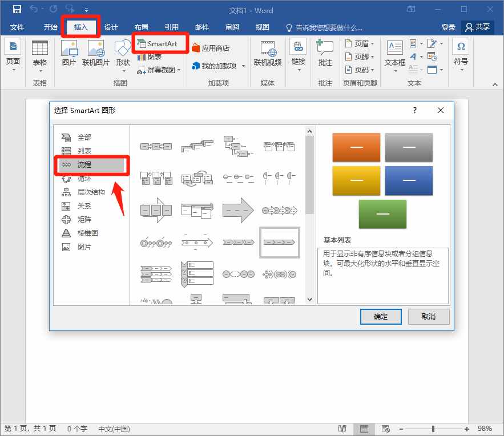Switch to the 设计 (Design) tab
The image size is (504, 436).
point(111,27)
